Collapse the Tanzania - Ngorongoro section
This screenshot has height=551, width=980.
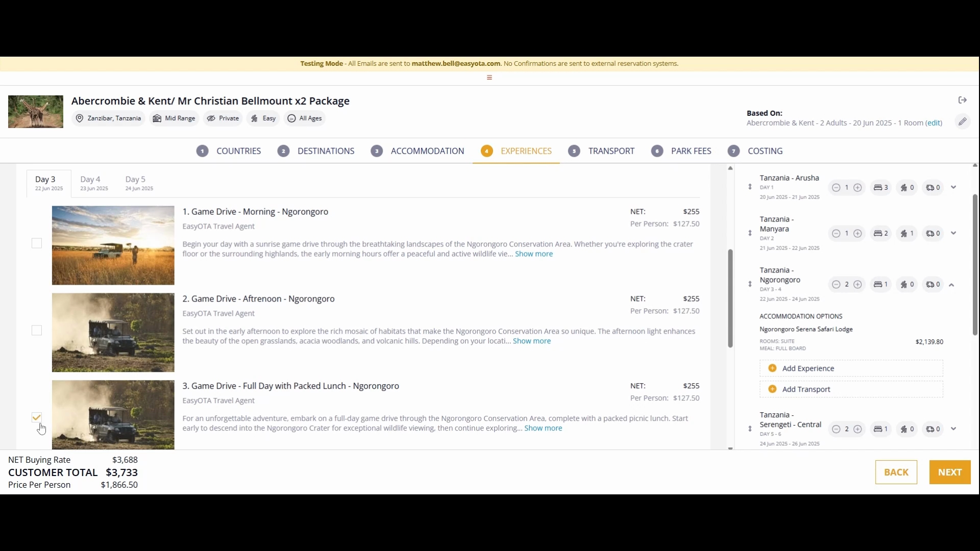click(x=951, y=285)
